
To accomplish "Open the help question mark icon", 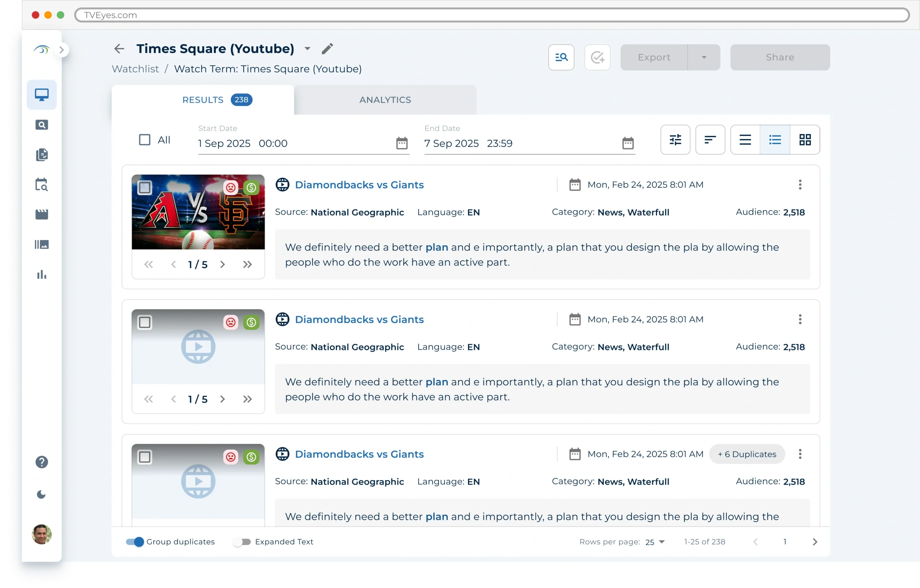I will 41,462.
